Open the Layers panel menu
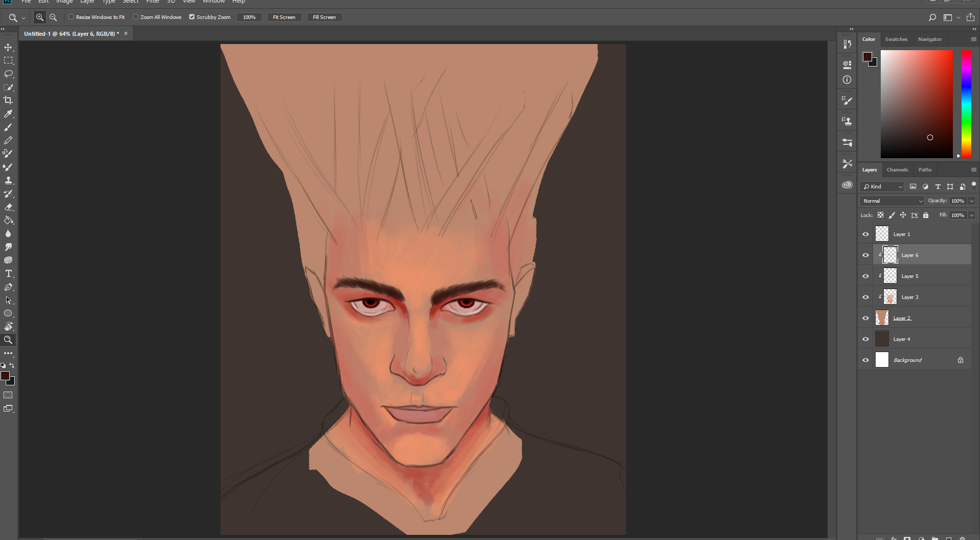Viewport: 980px width, 540px height. point(973,170)
